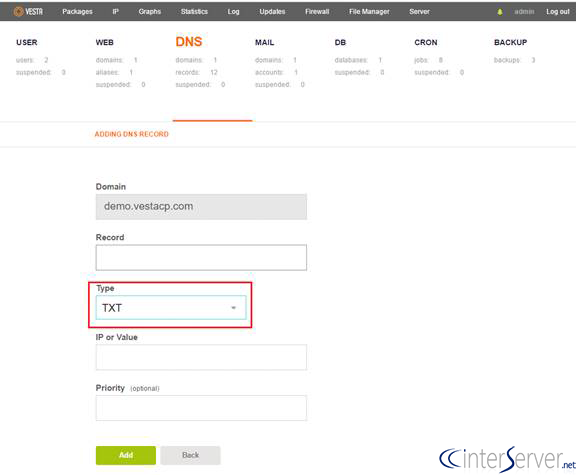This screenshot has width=576, height=475.
Task: Open the BACKUP section tab
Action: [x=510, y=42]
